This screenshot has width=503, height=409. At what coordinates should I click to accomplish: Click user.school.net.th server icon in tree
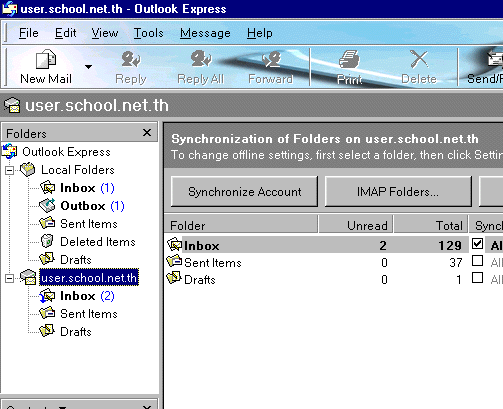coord(28,277)
